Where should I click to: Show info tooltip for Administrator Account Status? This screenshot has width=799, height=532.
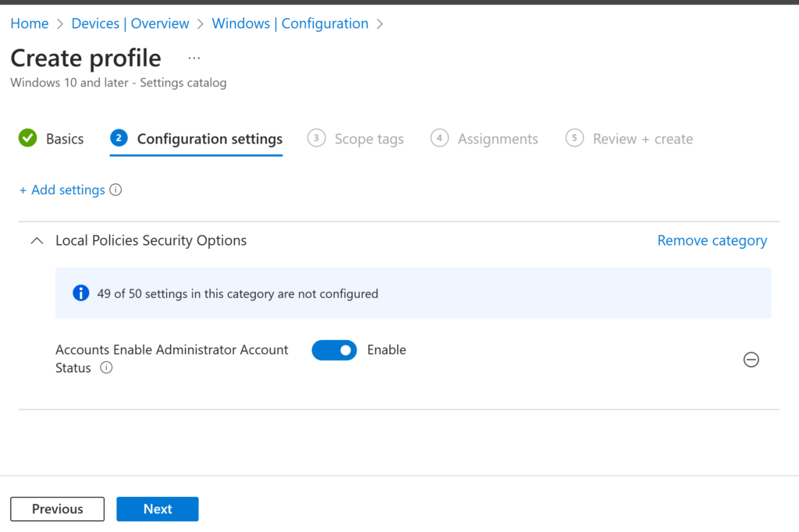[x=106, y=368]
